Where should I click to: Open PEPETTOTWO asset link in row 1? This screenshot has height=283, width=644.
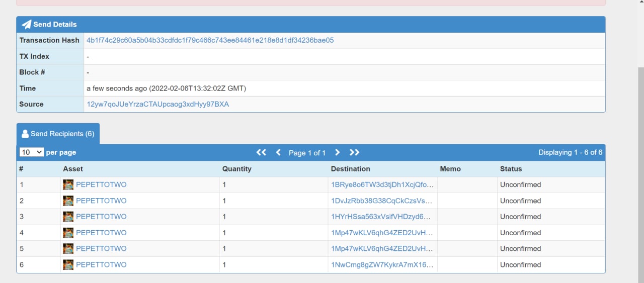(x=101, y=184)
